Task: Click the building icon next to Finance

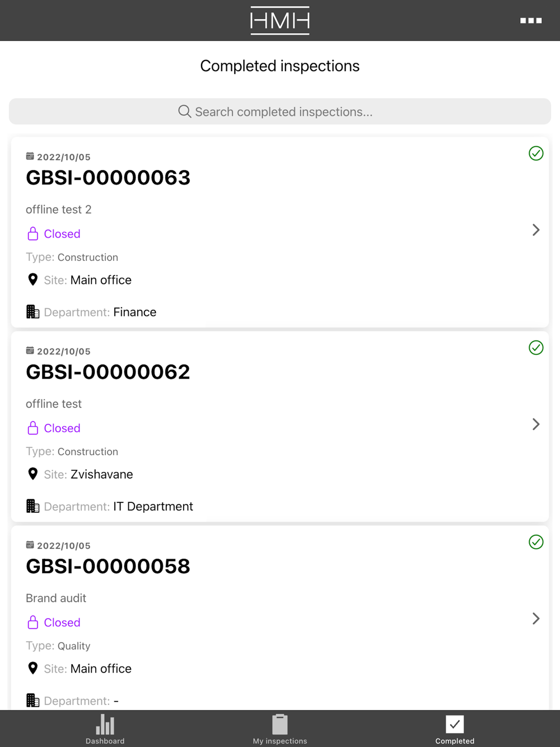Action: click(x=33, y=312)
